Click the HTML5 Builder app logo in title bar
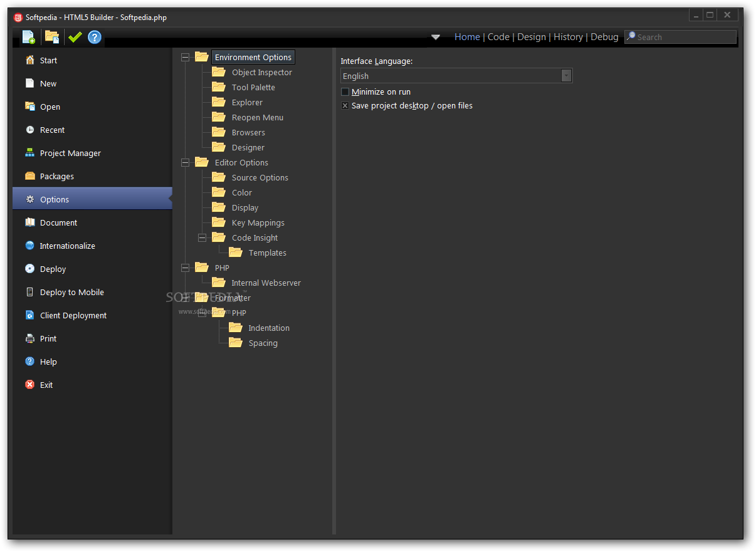 [18, 17]
